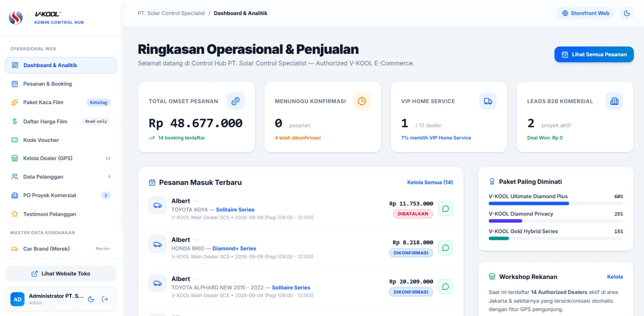Viewport: 644px width, 316px height.
Task: Toggle dark mode in sidebar user card
Action: [91, 299]
